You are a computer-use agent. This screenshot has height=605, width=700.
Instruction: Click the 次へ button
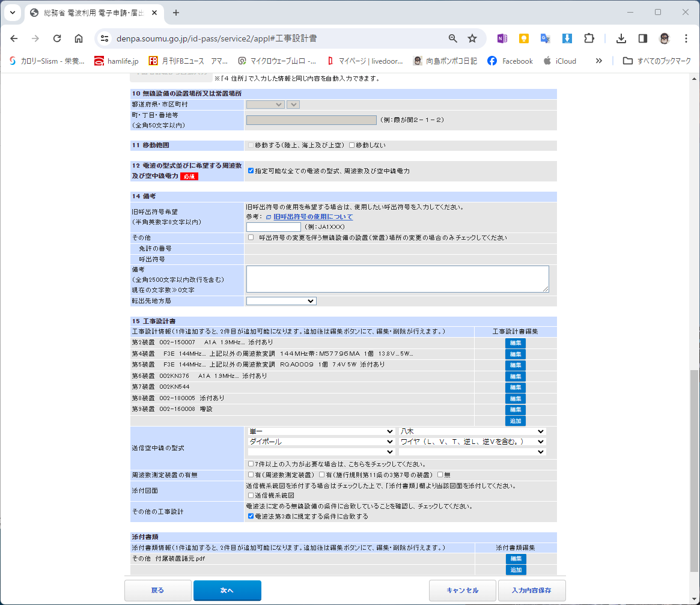click(x=227, y=590)
